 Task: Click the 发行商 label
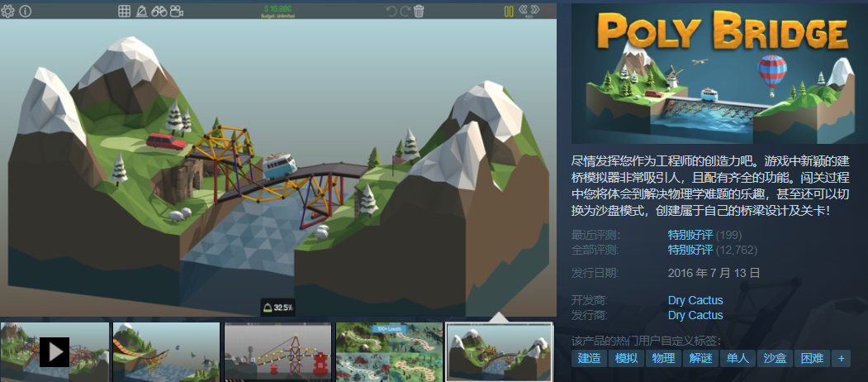pos(591,315)
